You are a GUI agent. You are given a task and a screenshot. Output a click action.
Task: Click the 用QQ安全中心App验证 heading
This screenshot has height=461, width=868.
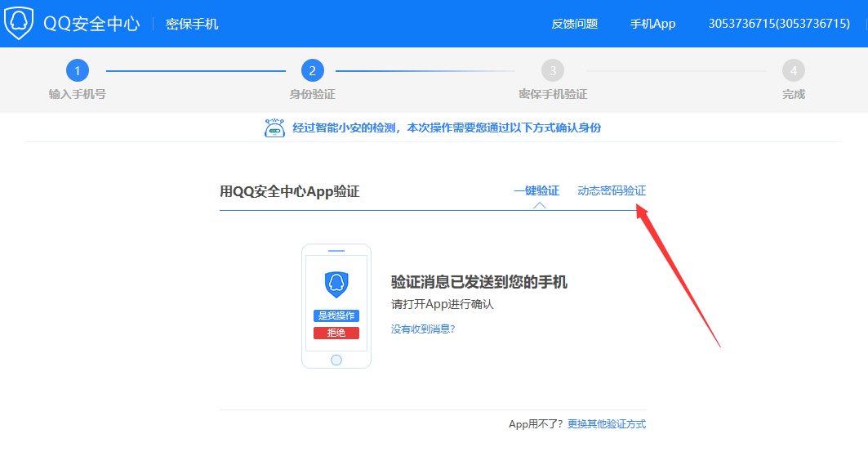point(290,192)
